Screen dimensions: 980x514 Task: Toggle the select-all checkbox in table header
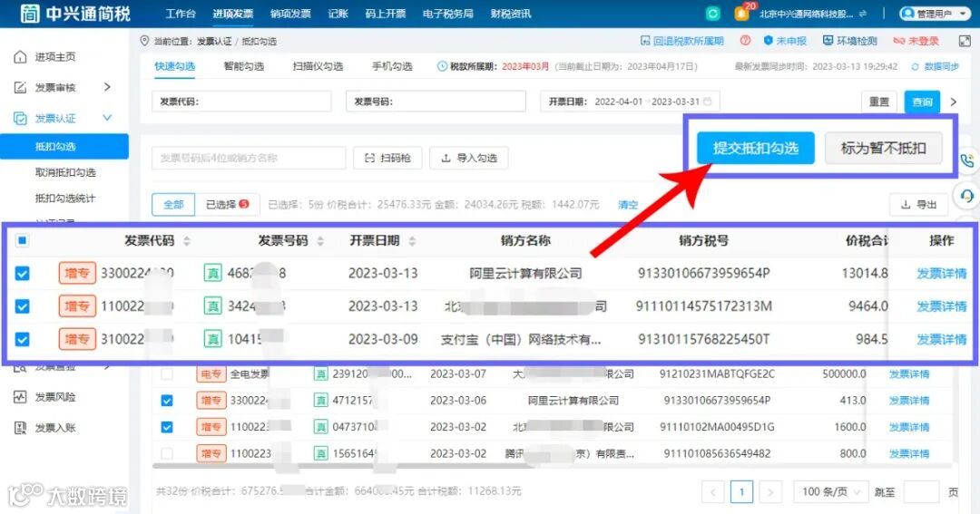click(x=22, y=240)
